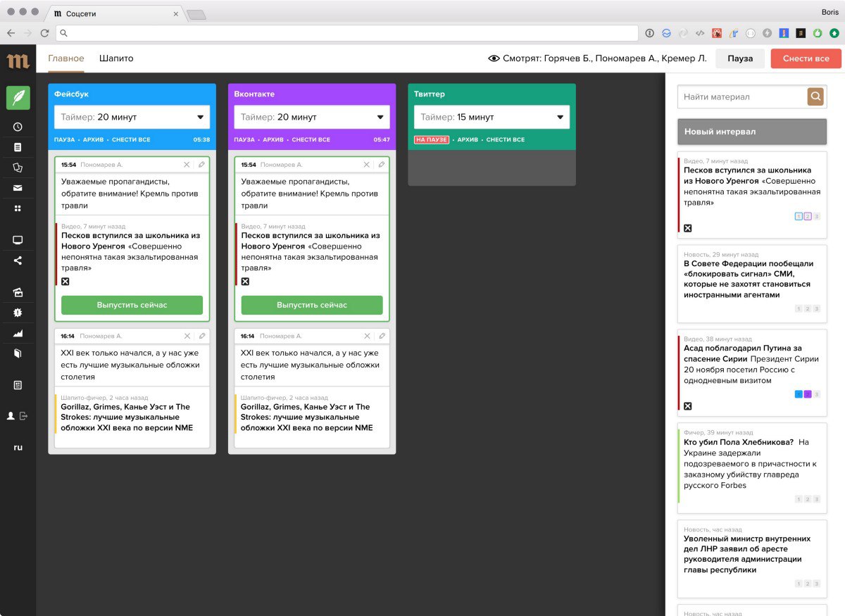Image resolution: width=845 pixels, height=616 pixels.
Task: Toggle network badge 1 on министр ЛНР card
Action: tap(799, 584)
